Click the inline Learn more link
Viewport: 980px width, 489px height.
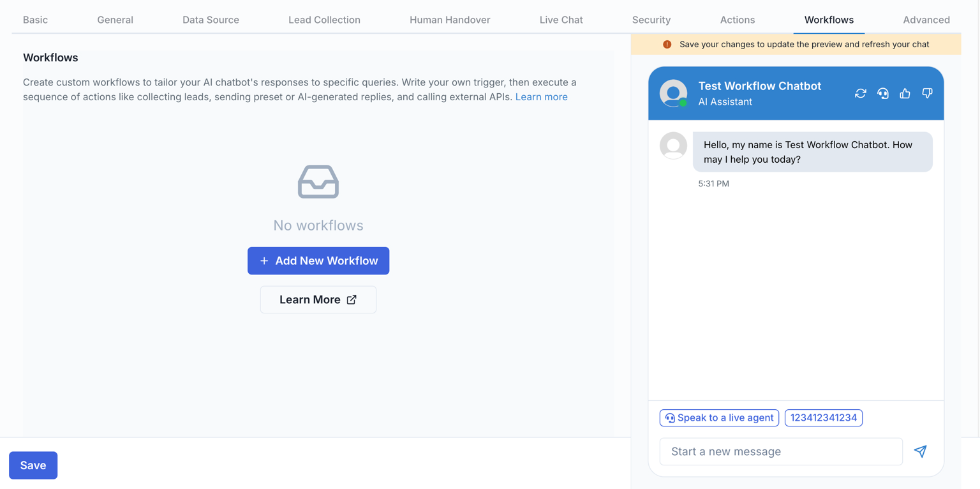click(x=541, y=97)
